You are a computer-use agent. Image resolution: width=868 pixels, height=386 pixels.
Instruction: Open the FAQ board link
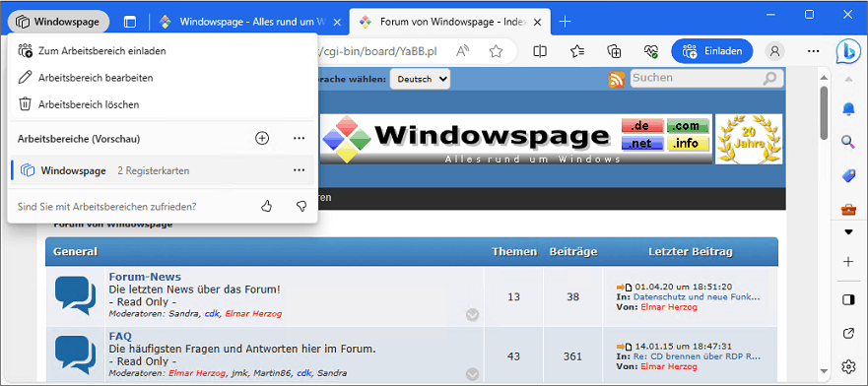point(120,336)
